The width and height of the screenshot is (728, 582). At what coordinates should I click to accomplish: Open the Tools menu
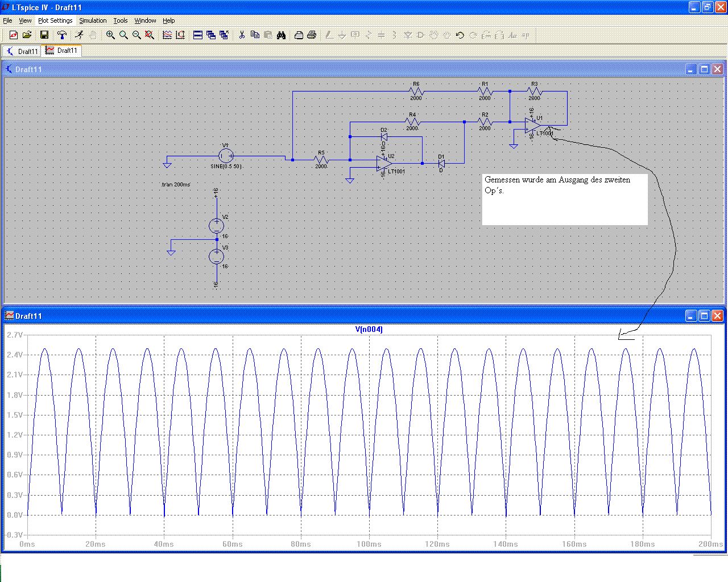click(121, 20)
